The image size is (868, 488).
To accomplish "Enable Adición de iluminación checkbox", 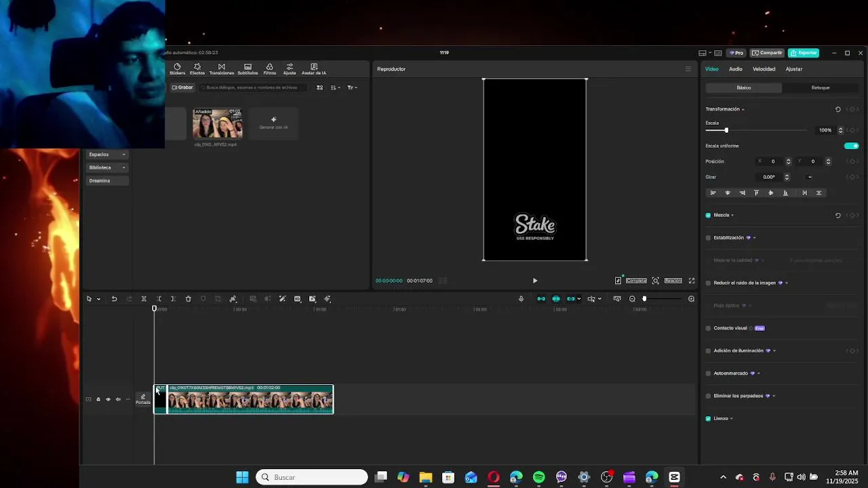I will (x=708, y=351).
